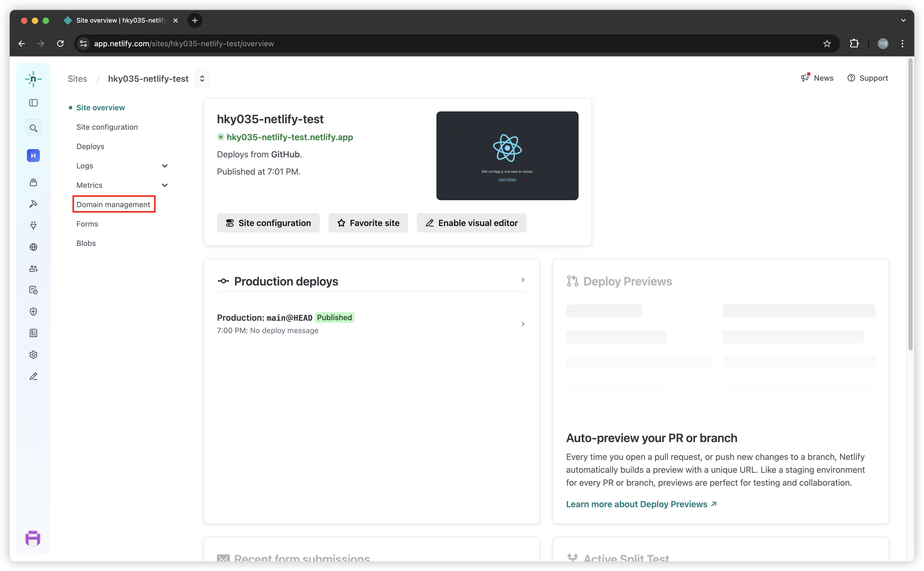Image resolution: width=924 pixels, height=571 pixels.
Task: Click the Support question mark icon
Action: (851, 78)
